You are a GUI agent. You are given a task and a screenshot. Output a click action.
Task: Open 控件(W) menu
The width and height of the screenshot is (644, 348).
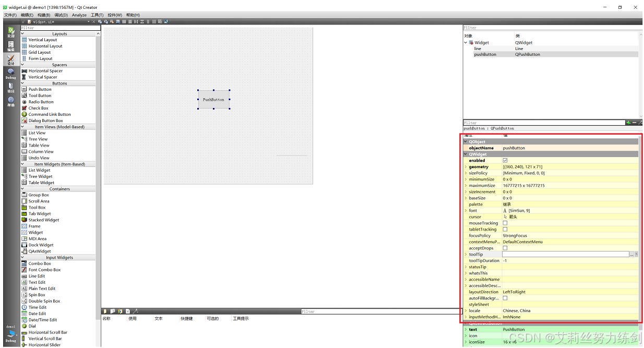coord(115,15)
